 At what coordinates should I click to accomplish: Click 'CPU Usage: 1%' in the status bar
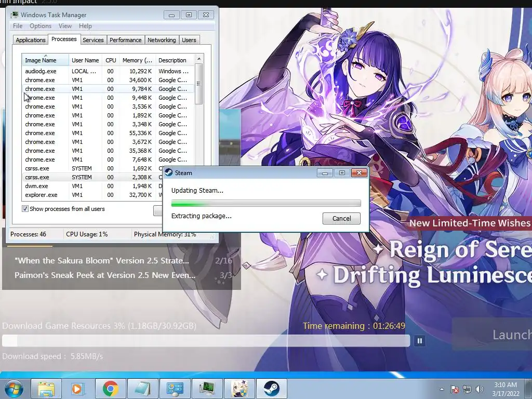pyautogui.click(x=87, y=234)
